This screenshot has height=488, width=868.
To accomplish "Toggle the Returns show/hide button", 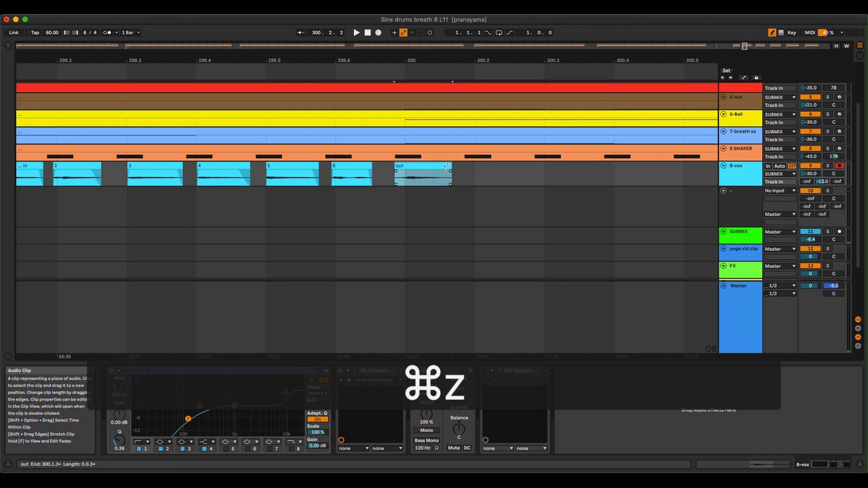I will coord(858,328).
